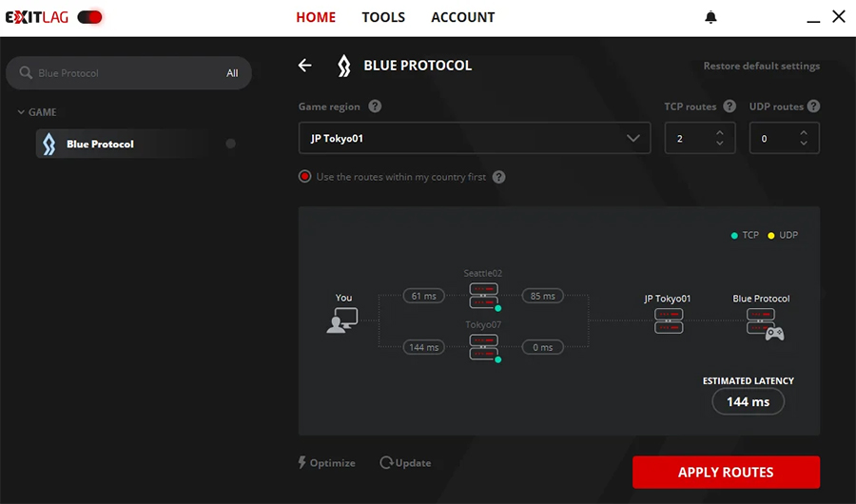856x504 pixels.
Task: Open the HOME tab
Action: click(316, 17)
